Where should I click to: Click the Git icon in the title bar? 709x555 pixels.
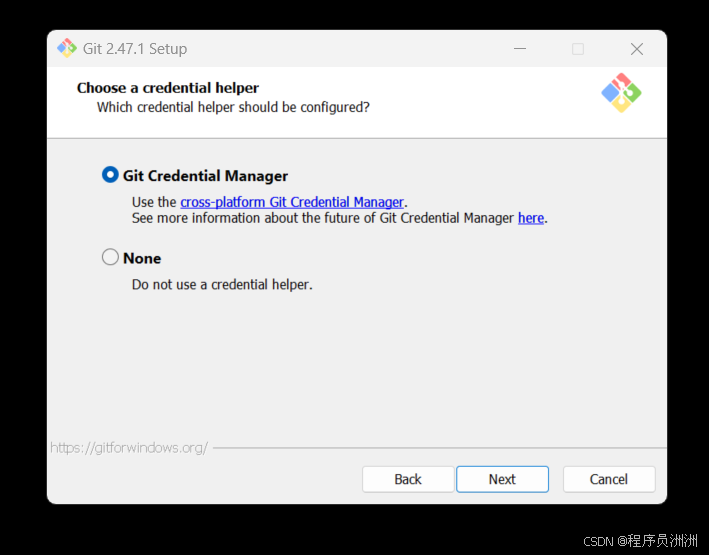click(67, 48)
